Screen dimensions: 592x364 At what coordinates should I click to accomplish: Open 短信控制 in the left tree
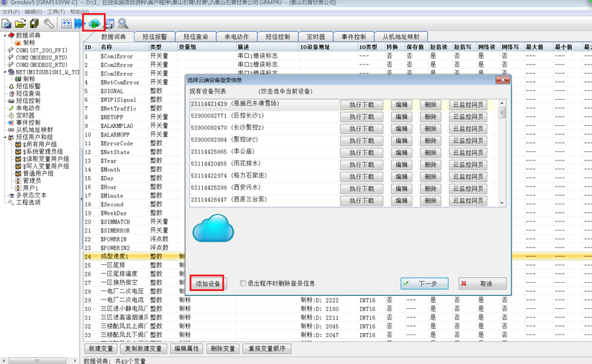[28, 100]
